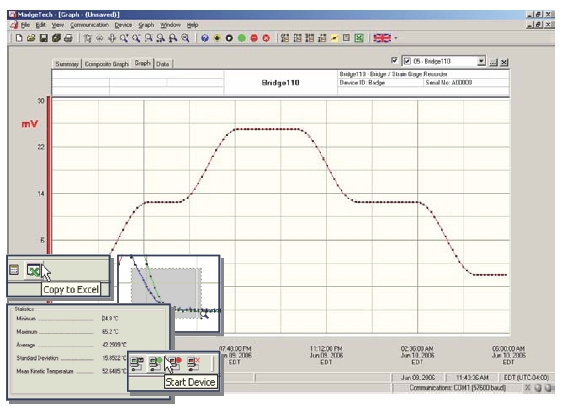Click the ellipsis button beside dataset dropdown
Screen dimensions: 564x406
pos(494,62)
